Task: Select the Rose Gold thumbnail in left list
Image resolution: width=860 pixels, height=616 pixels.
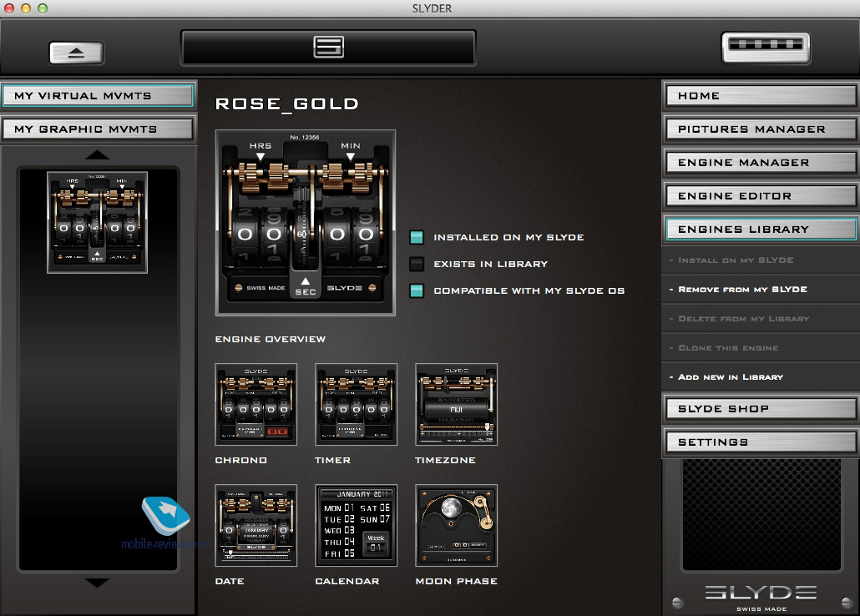Action: coord(97,222)
